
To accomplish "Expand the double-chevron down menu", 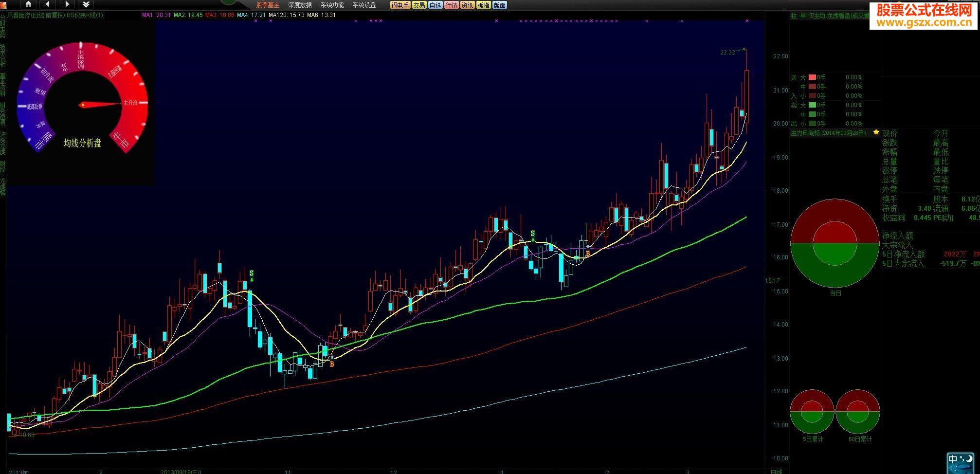I will (x=86, y=4).
